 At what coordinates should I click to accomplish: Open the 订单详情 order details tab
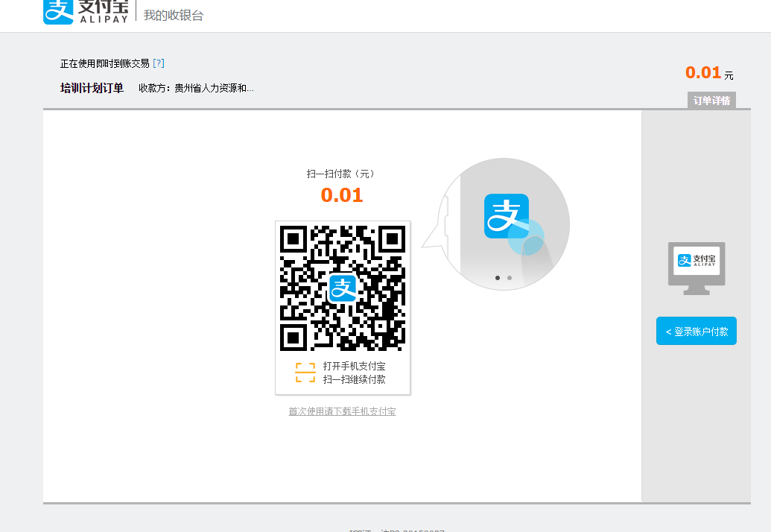click(711, 101)
